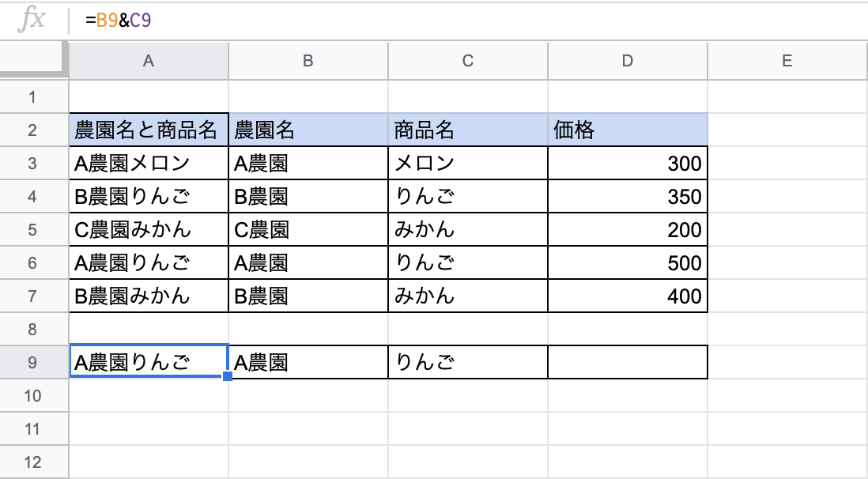This screenshot has height=479, width=868.
Task: Select the 商品名 header cell
Action: [468, 130]
